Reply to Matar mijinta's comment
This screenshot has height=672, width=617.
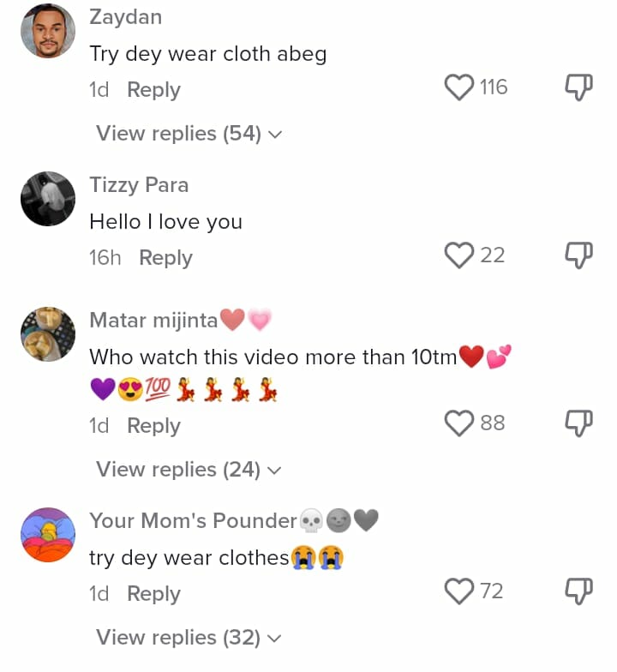(153, 426)
